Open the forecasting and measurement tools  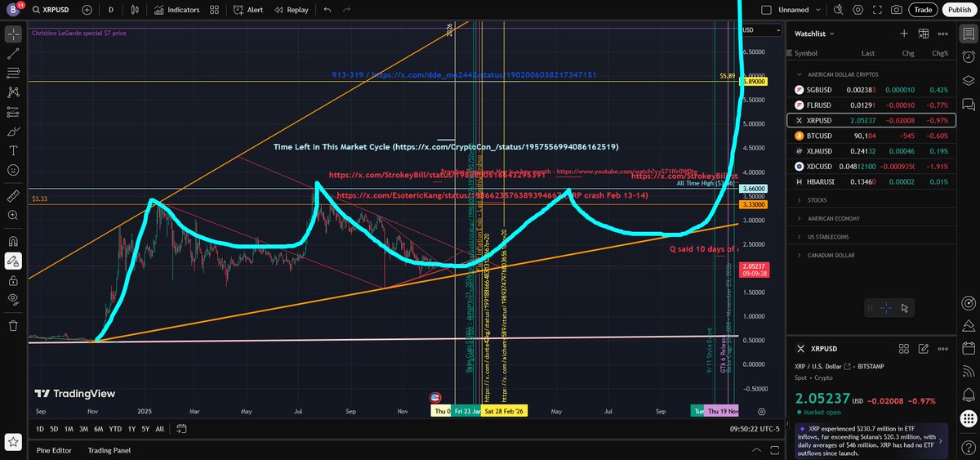(x=13, y=112)
